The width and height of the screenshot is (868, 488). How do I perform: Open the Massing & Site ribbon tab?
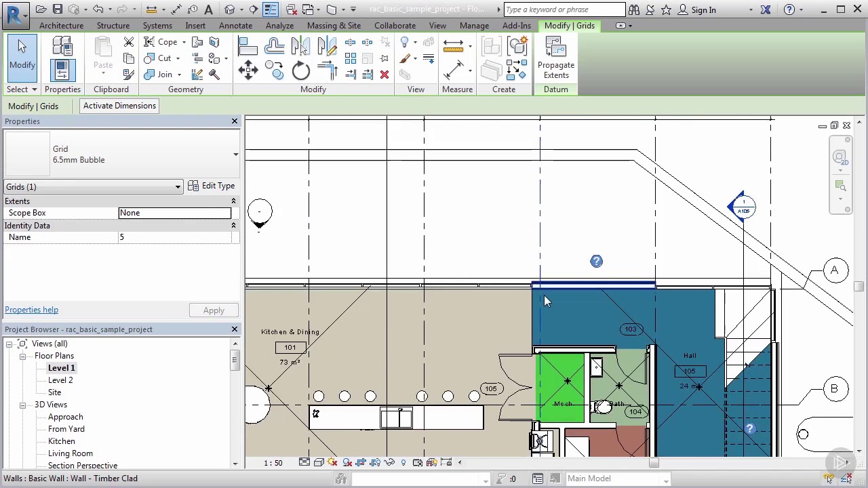[x=334, y=26]
